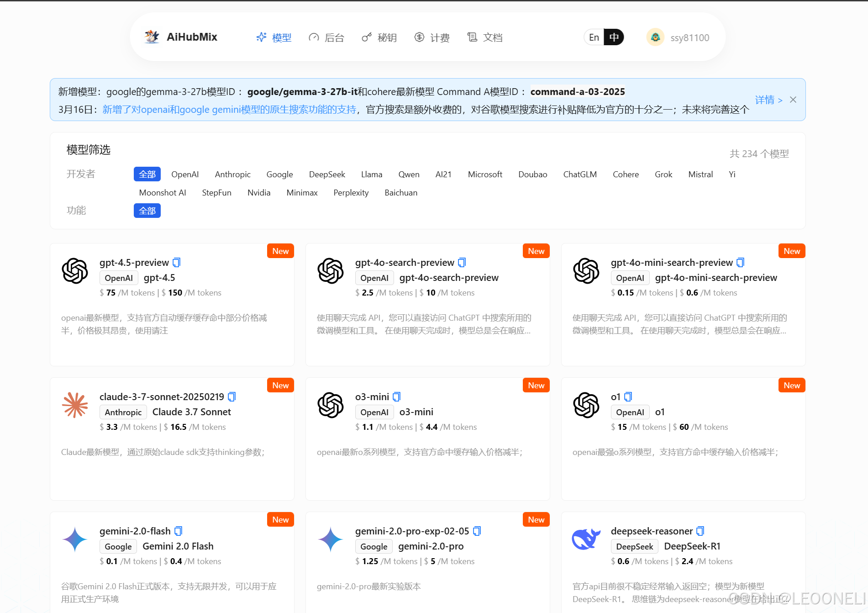The width and height of the screenshot is (868, 613).
Task: Open the 后台 dashboard tab
Action: click(x=326, y=37)
